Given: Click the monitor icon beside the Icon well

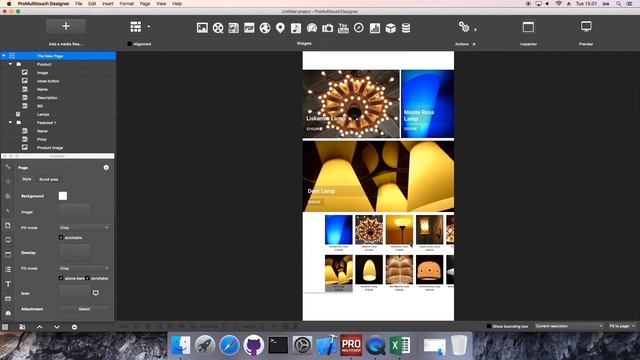Looking at the screenshot, I should pos(96,293).
